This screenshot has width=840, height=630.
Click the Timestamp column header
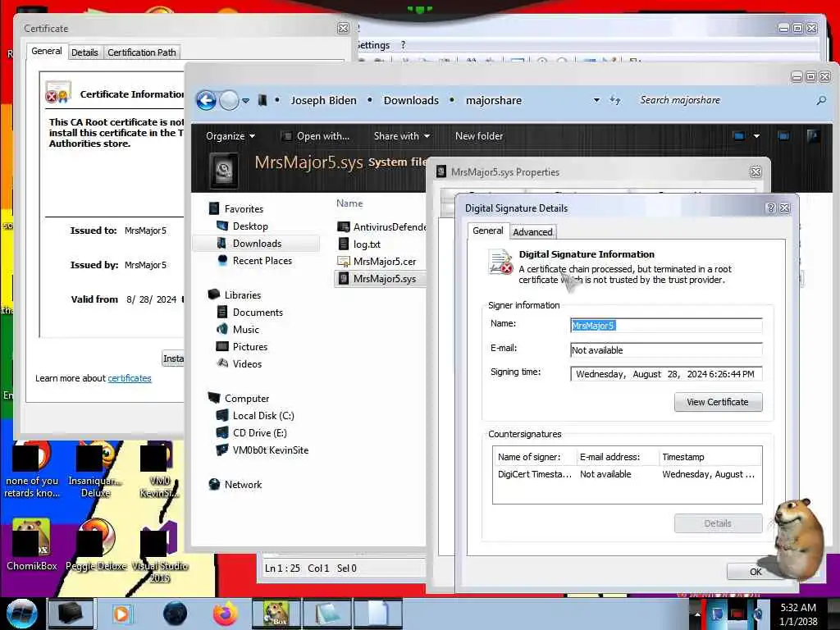tap(710, 457)
